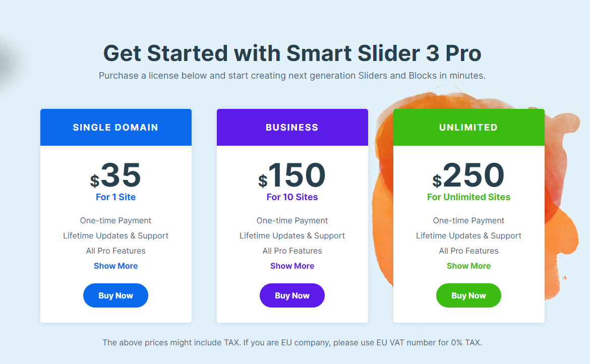This screenshot has width=590, height=364.
Task: Select the Unlimited plan header
Action: click(x=469, y=128)
